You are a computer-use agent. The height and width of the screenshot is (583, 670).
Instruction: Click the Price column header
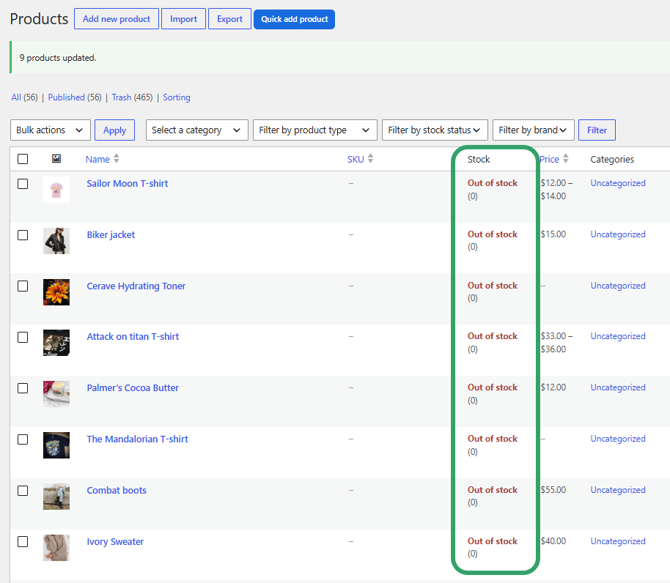tap(550, 159)
